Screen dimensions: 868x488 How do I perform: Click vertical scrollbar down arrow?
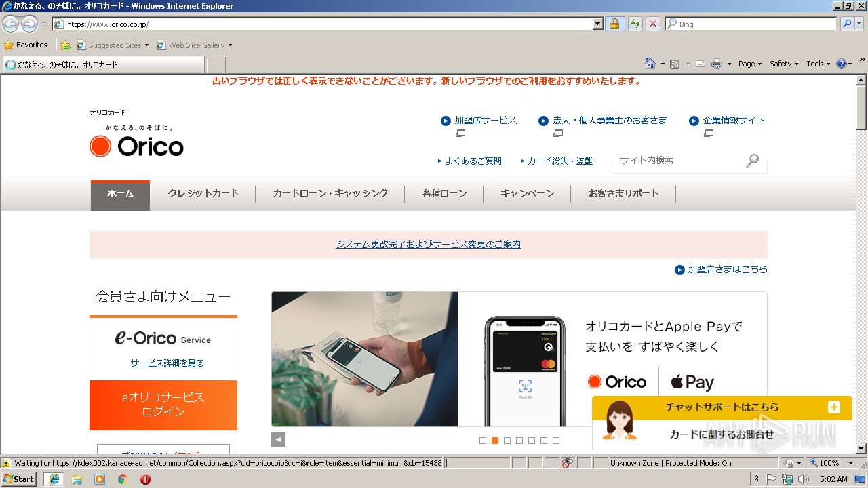[862, 449]
